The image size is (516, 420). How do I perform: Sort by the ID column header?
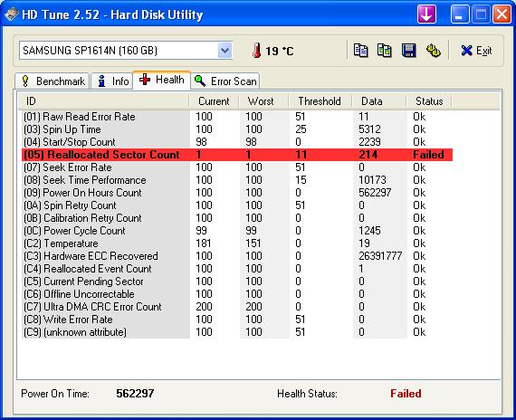[x=103, y=101]
